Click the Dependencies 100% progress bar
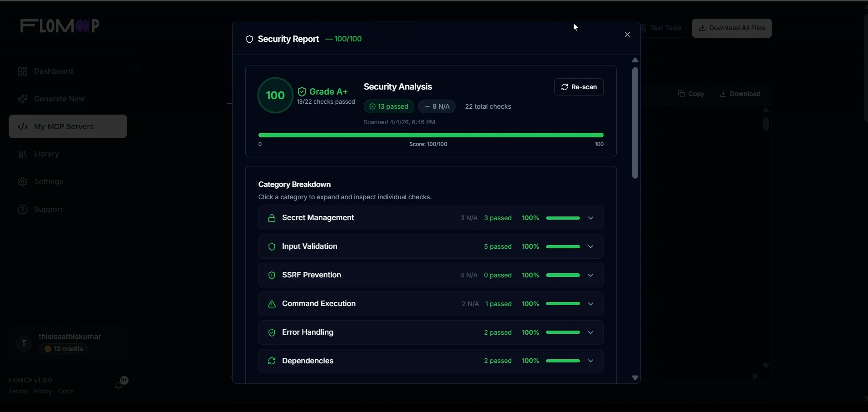This screenshot has width=868, height=412. pyautogui.click(x=563, y=361)
